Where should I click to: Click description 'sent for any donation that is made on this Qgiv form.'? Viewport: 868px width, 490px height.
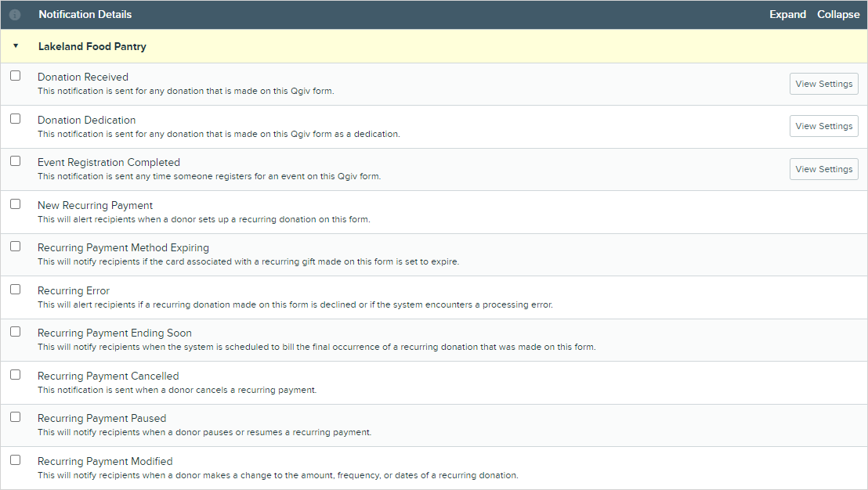click(x=186, y=91)
